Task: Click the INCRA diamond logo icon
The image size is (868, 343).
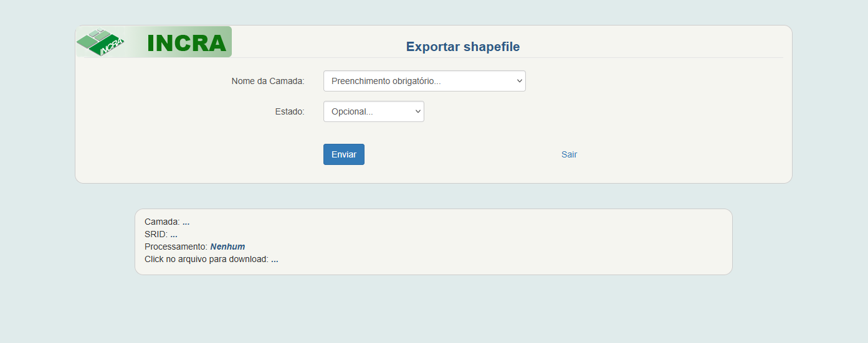Action: [100, 42]
